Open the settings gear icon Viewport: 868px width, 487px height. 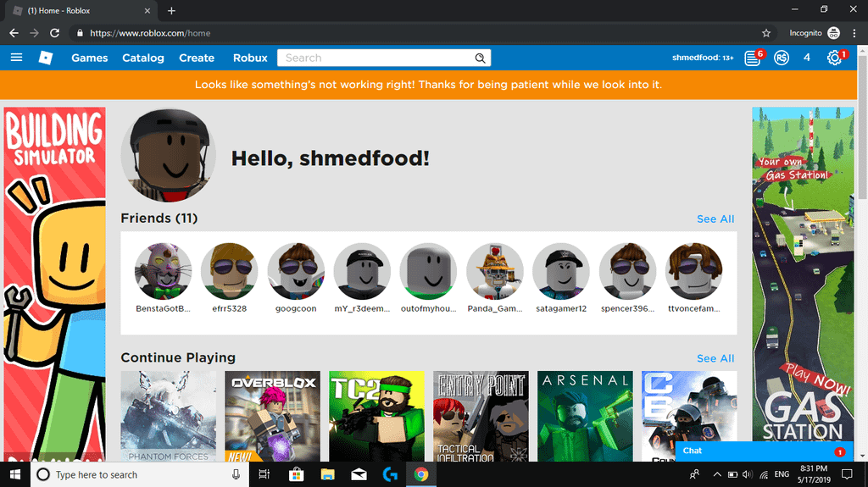point(834,58)
